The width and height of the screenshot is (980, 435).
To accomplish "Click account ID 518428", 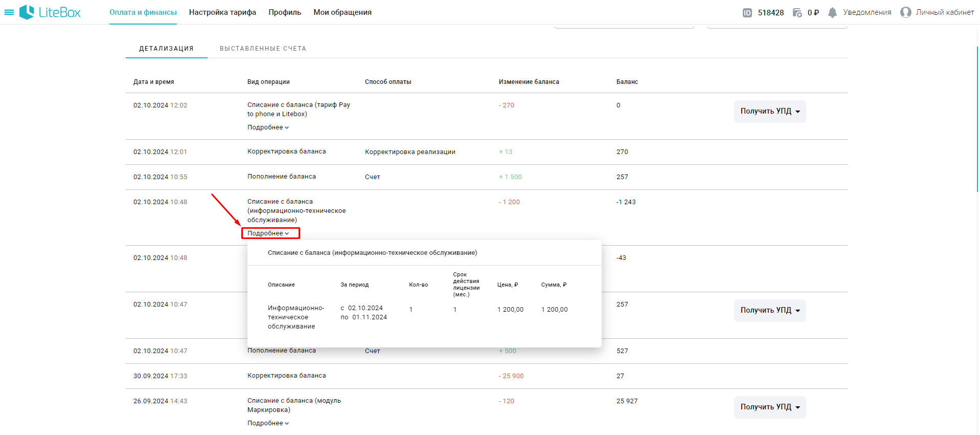I will (771, 13).
